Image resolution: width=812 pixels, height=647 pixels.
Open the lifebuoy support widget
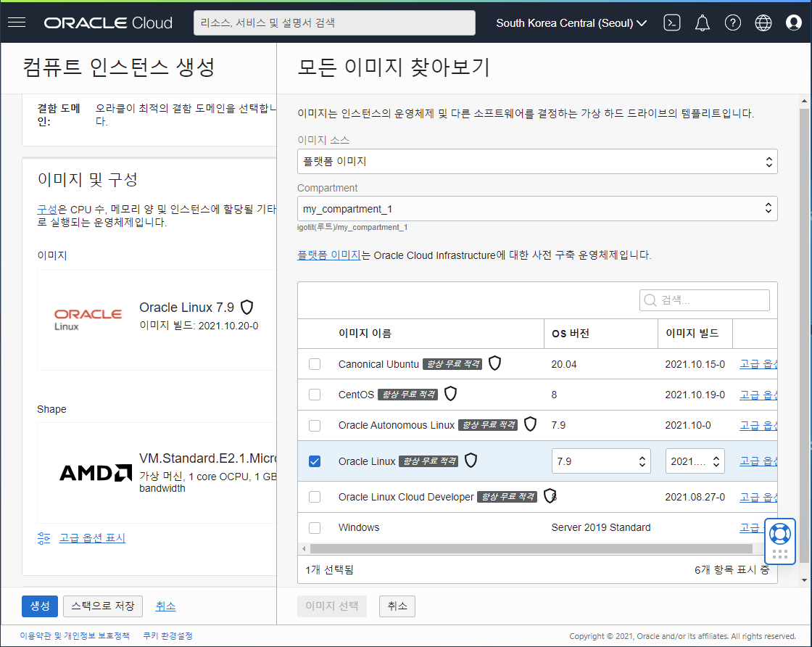[780, 534]
